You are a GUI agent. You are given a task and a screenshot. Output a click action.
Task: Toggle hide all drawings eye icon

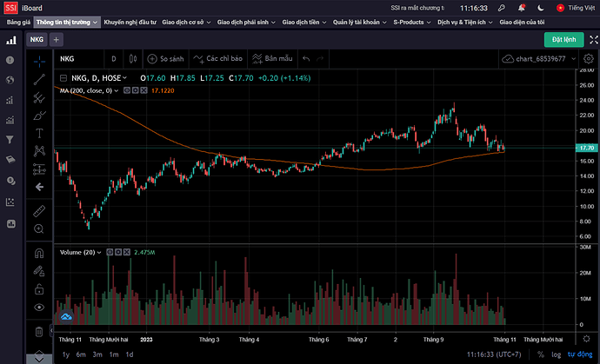pyautogui.click(x=39, y=307)
